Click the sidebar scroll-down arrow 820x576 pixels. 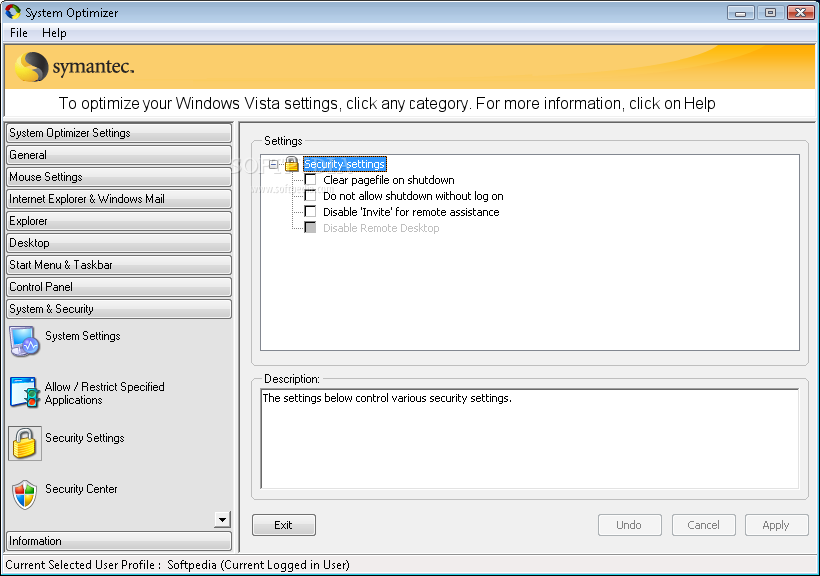pyautogui.click(x=222, y=519)
